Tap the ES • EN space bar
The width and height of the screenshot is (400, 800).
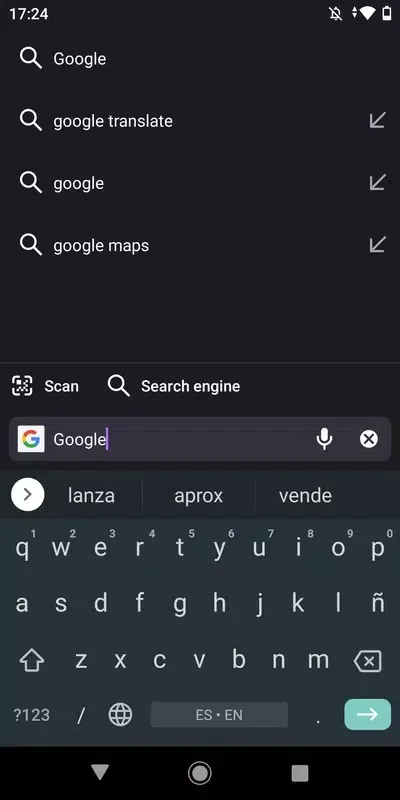[x=219, y=715]
